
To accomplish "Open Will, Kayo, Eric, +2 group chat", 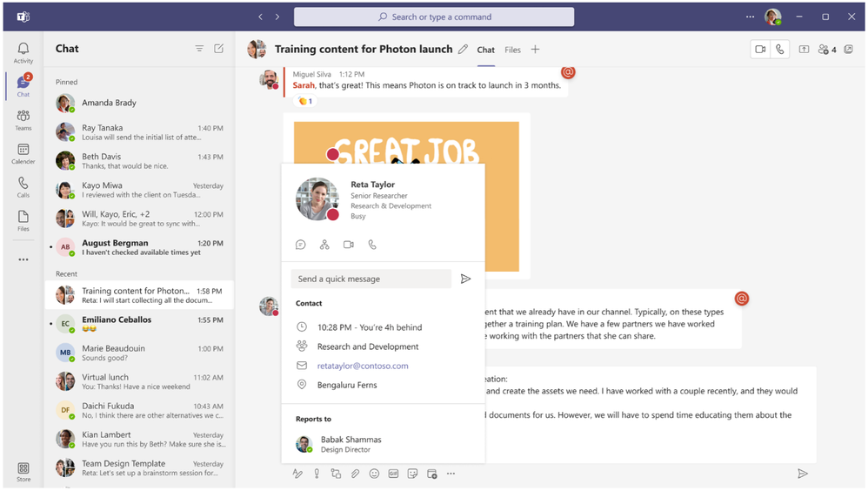I will pyautogui.click(x=139, y=219).
